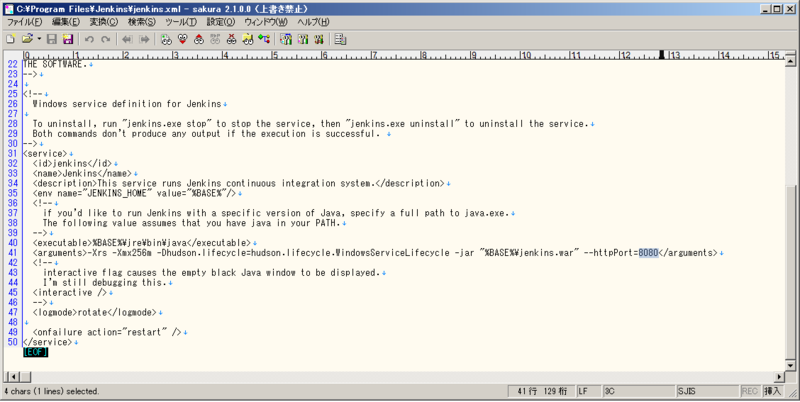This screenshot has width=800, height=402.
Task: Click the grey Save floppy icon
Action: (x=52, y=39)
